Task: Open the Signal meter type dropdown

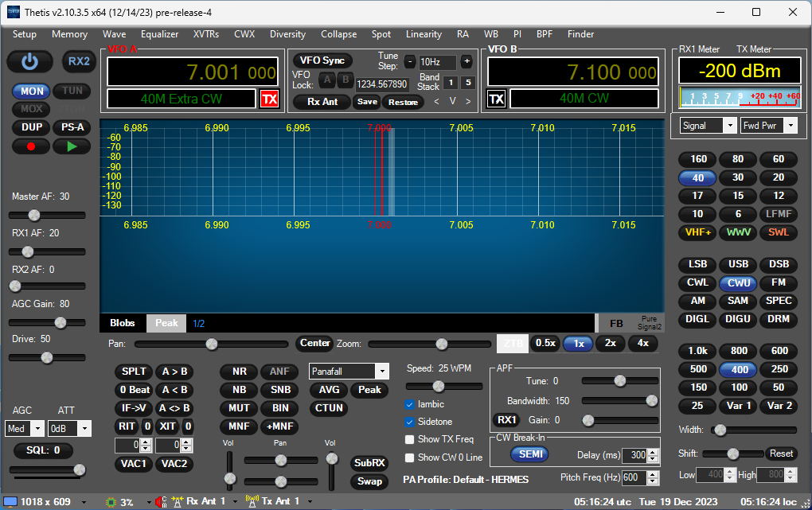Action: (x=730, y=126)
